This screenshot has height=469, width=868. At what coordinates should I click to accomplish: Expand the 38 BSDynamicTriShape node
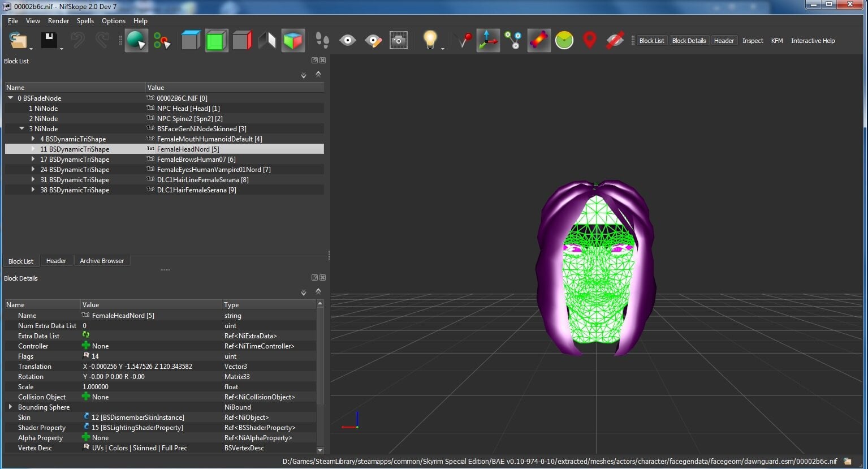click(33, 190)
